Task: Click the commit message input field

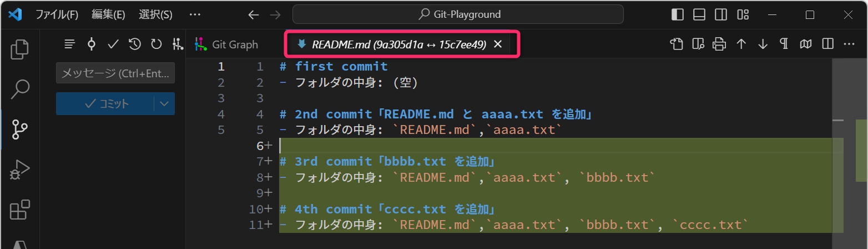Action: pyautogui.click(x=115, y=73)
